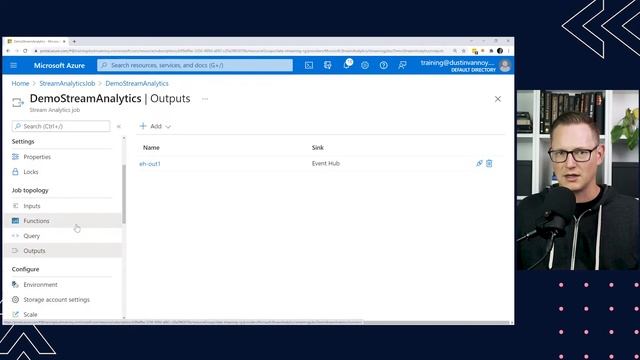
Task: Open Storage account settings
Action: tap(56, 300)
